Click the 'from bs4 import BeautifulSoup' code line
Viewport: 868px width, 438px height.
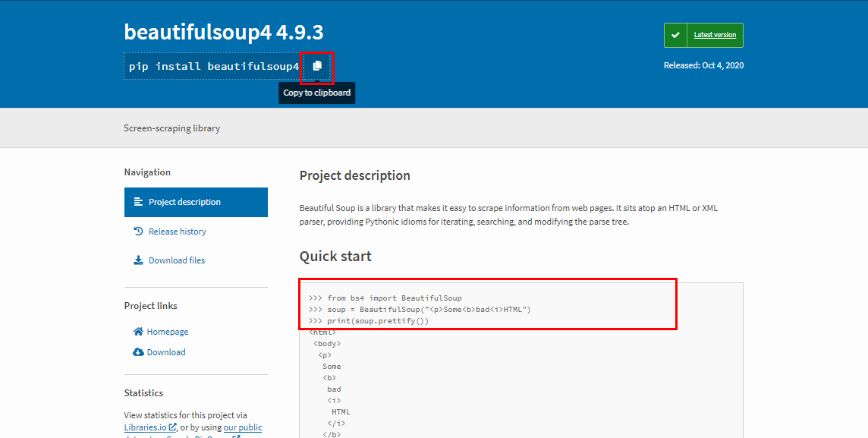(x=385, y=298)
